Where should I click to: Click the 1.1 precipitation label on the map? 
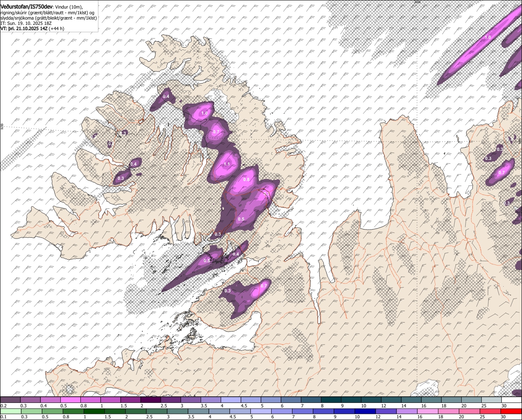point(228,164)
